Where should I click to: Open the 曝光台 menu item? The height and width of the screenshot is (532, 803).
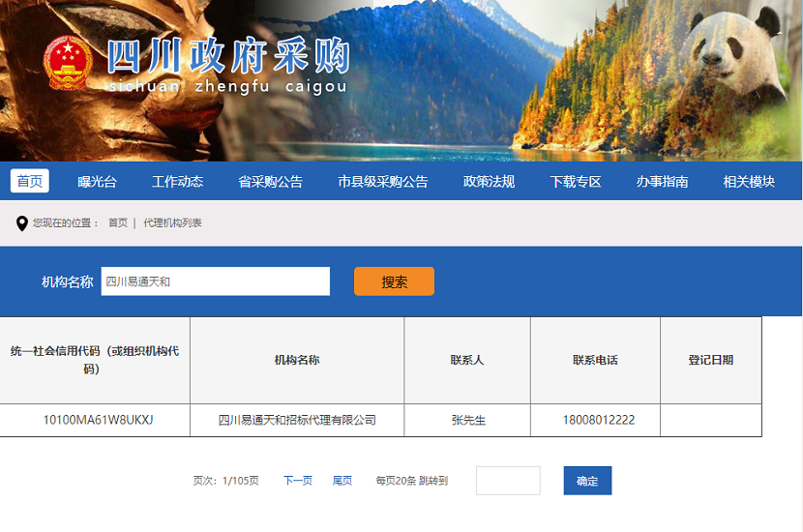click(98, 181)
